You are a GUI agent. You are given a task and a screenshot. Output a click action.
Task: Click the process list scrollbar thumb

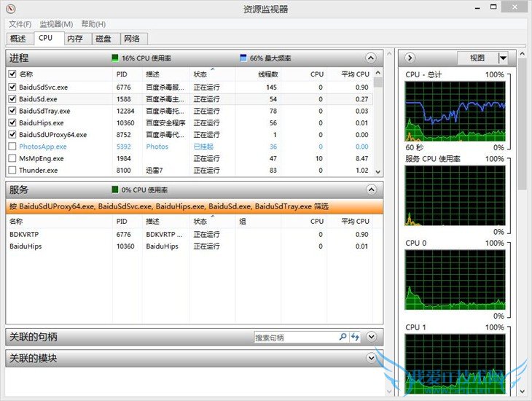coord(378,82)
